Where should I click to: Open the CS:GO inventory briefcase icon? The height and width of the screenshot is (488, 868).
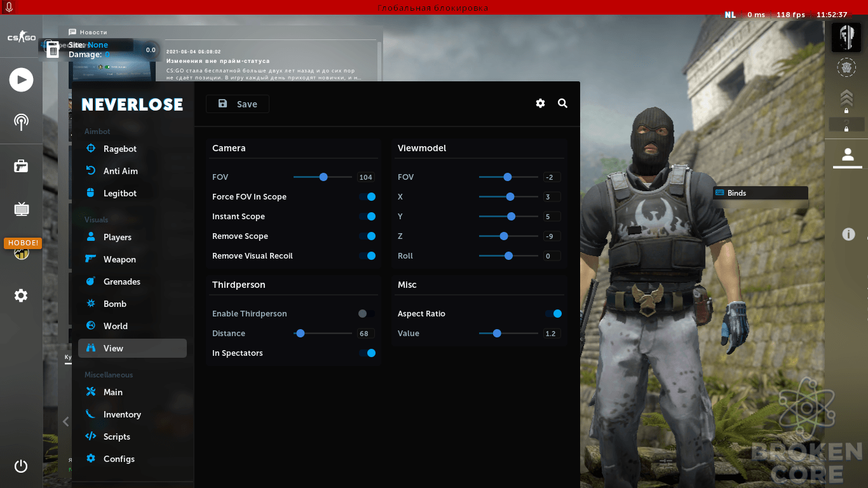point(21,166)
